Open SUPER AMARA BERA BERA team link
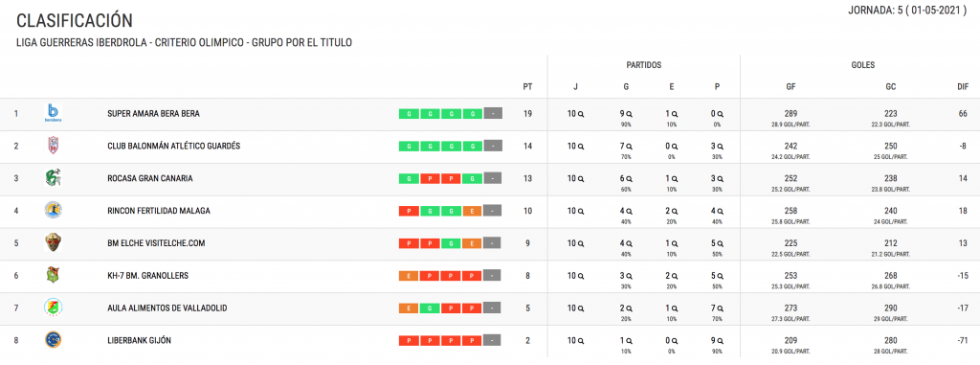This screenshot has height=365, width=980. coord(154,114)
